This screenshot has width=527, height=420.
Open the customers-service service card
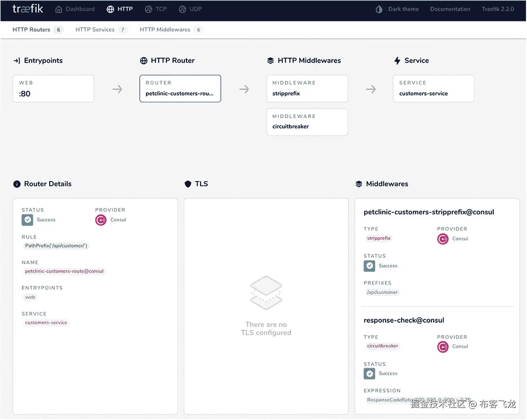tap(433, 89)
